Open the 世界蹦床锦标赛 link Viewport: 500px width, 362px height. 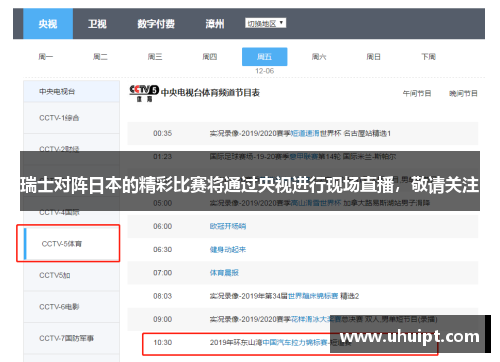click(x=313, y=296)
